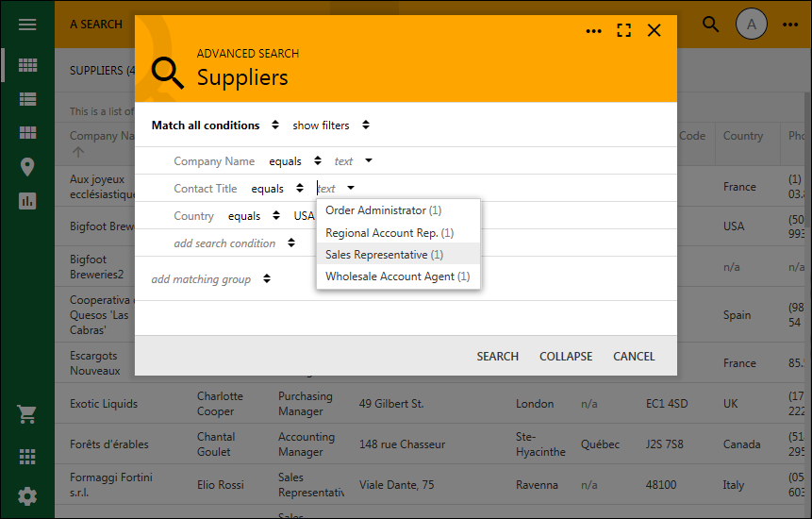Screen dimensions: 812x519
Task: Click the London city cell
Action: point(535,404)
